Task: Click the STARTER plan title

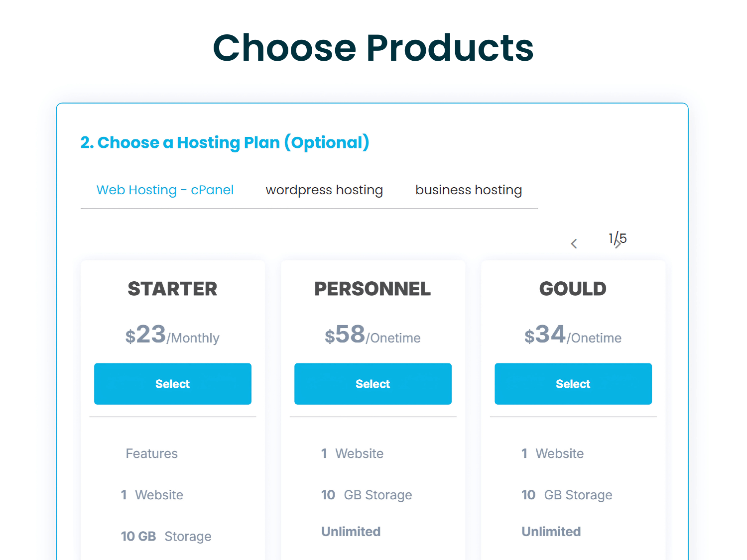Action: (x=173, y=289)
